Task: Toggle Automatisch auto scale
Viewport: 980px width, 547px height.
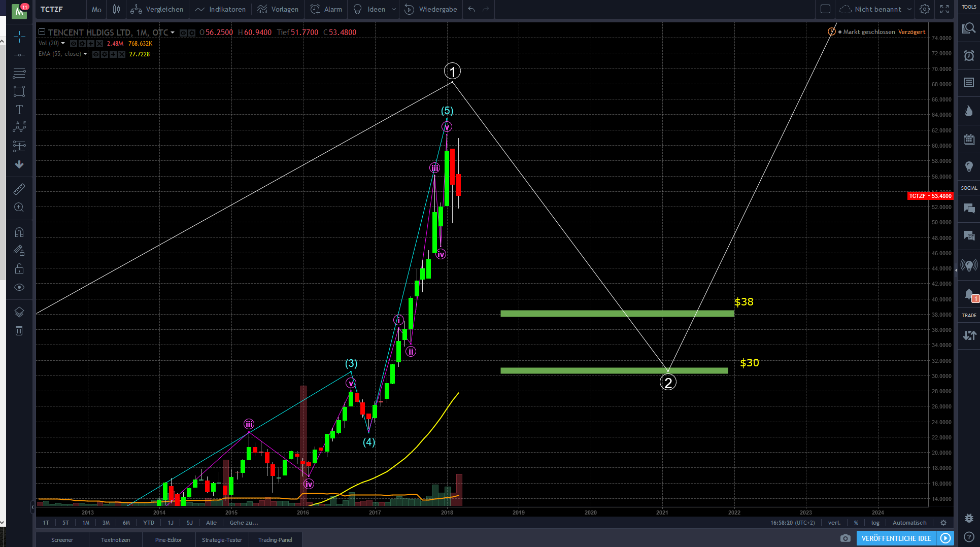Action: (x=909, y=523)
